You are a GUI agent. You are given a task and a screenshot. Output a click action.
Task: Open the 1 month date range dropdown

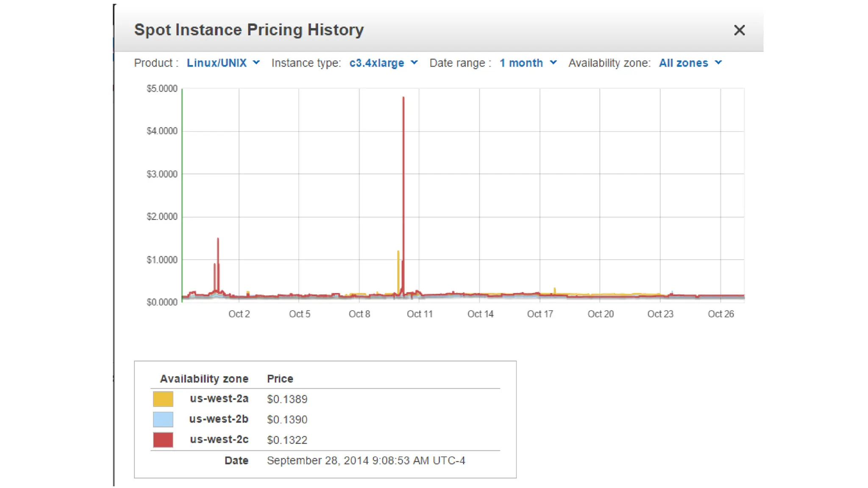click(521, 63)
